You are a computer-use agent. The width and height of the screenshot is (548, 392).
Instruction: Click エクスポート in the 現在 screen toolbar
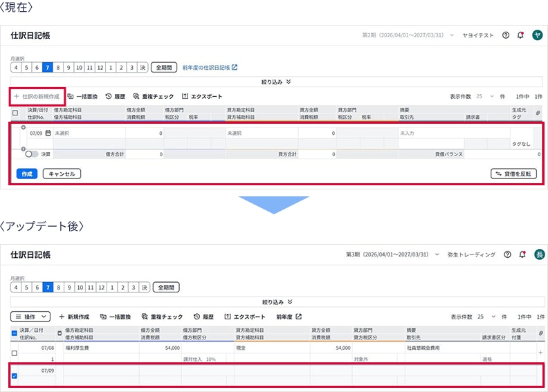point(202,96)
